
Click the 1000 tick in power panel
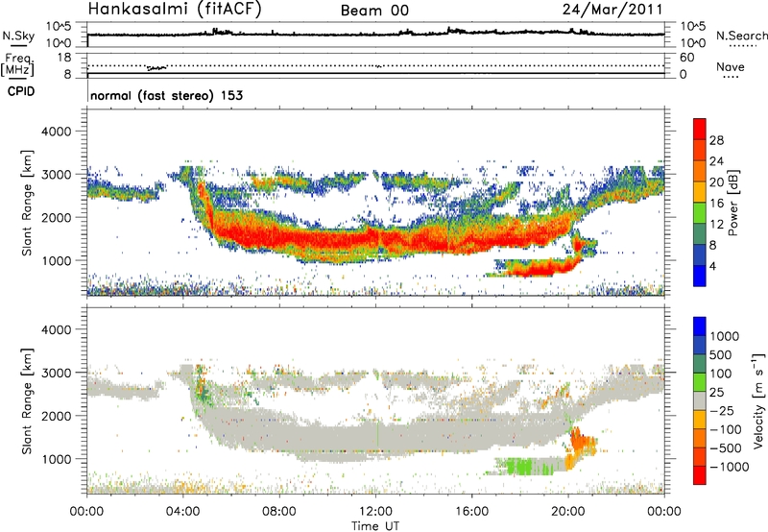[56, 260]
